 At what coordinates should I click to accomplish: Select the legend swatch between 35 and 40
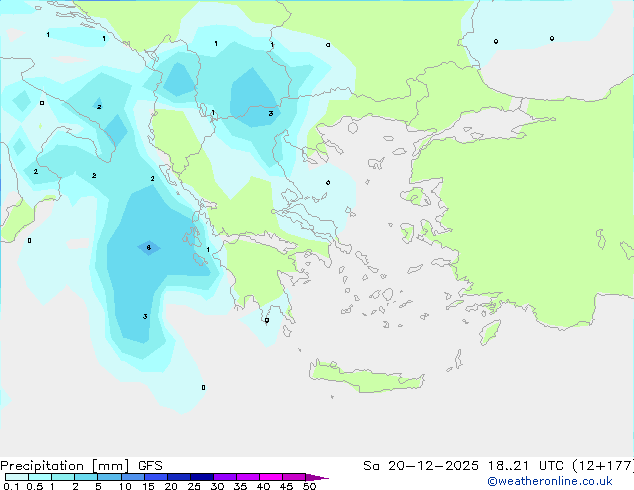pos(248,477)
